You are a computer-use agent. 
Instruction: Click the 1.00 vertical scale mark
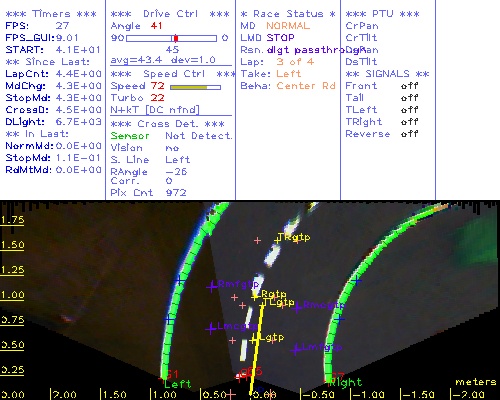coord(12,295)
